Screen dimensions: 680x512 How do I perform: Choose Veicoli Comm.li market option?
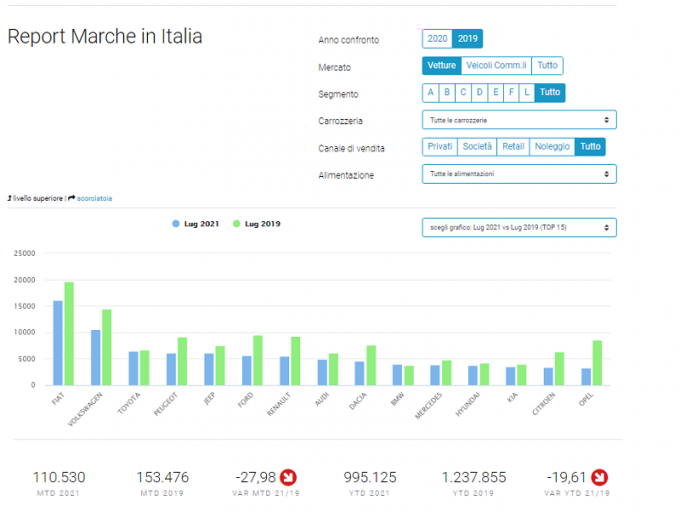(x=496, y=65)
